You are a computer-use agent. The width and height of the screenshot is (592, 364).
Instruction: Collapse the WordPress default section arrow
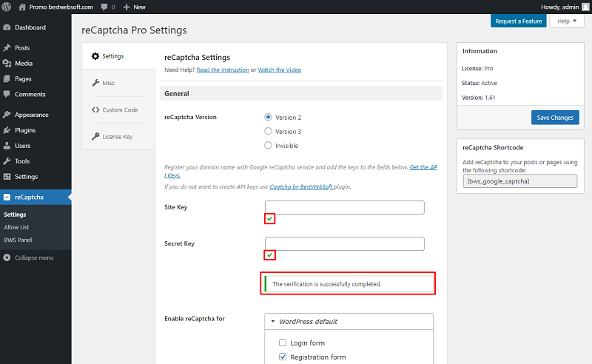(x=273, y=321)
